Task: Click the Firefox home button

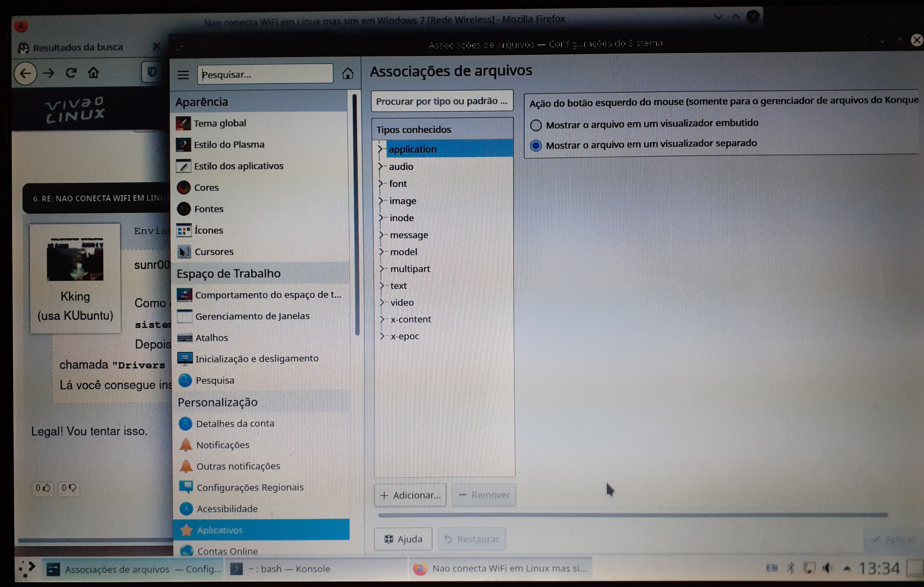Action: coord(94,73)
